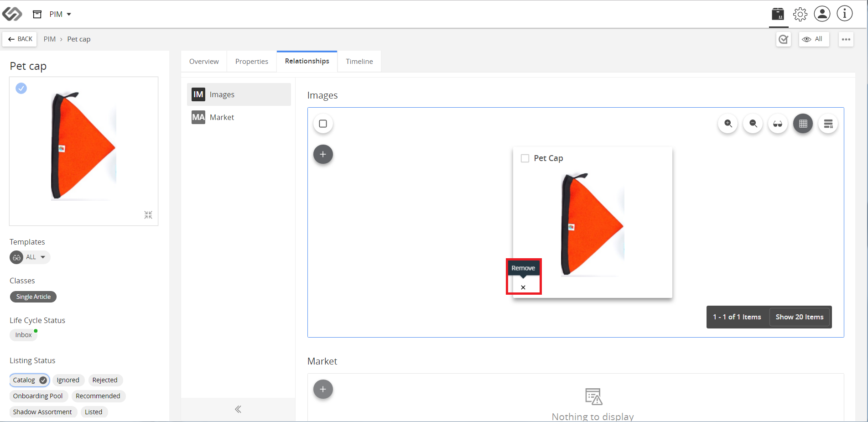Add a new image with plus button

click(323, 154)
